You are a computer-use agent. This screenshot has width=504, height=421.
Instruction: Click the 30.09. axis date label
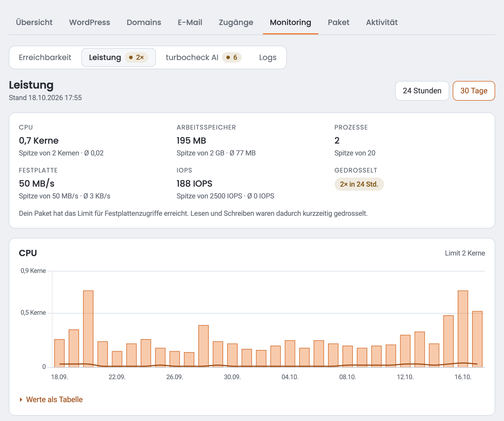click(232, 377)
